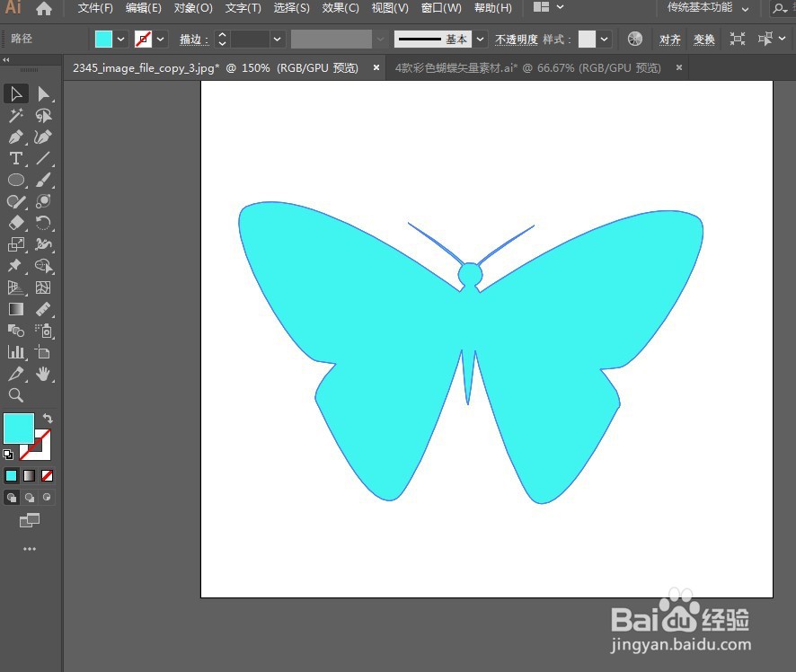The height and width of the screenshot is (672, 796).
Task: Open Edit Toolbar three-dots button
Action: (30, 549)
